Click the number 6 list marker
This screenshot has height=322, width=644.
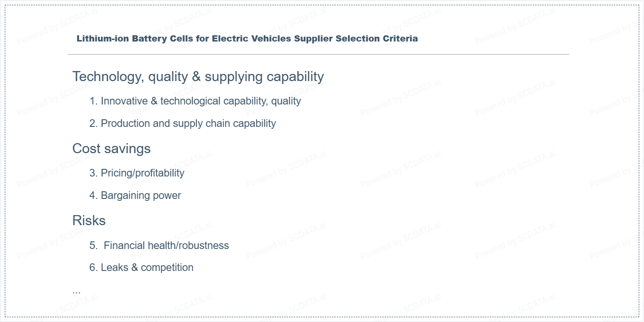pyautogui.click(x=93, y=268)
